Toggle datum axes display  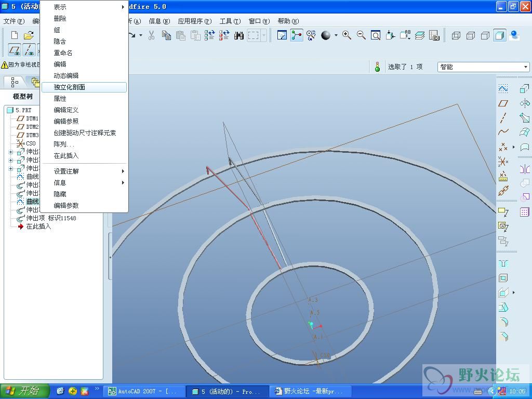29,50
